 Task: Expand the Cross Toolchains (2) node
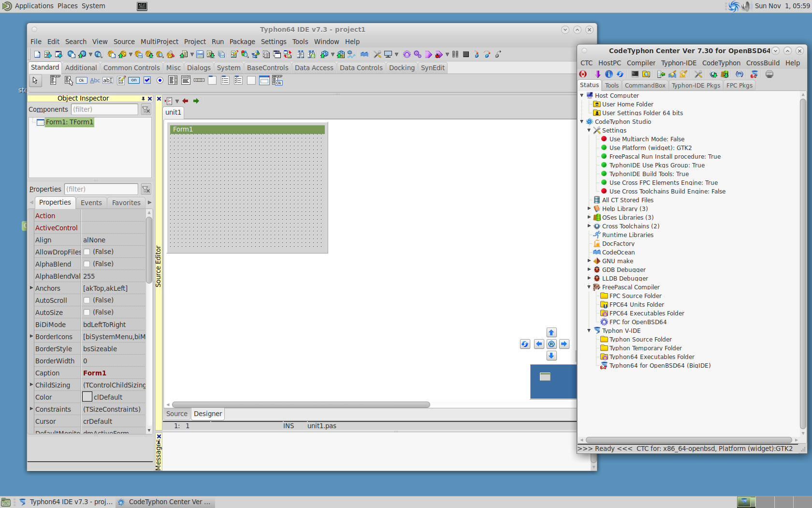(x=589, y=226)
